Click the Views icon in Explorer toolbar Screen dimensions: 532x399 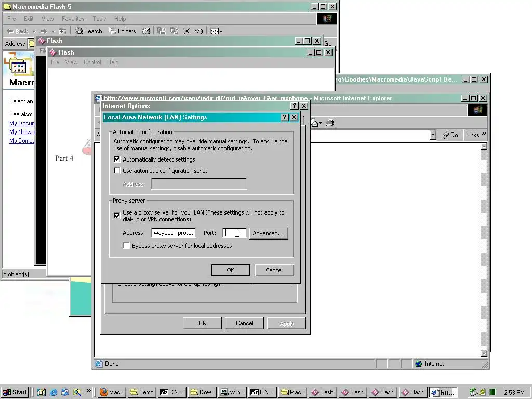point(214,31)
